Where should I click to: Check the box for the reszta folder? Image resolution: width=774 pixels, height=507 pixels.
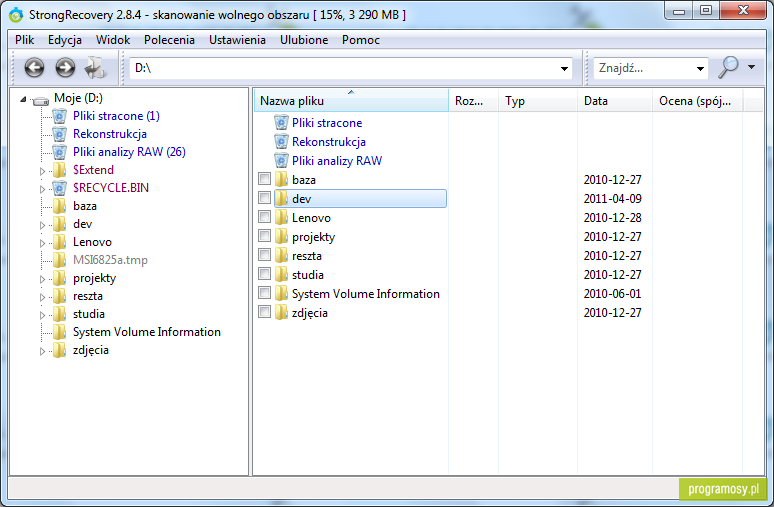tap(265, 255)
